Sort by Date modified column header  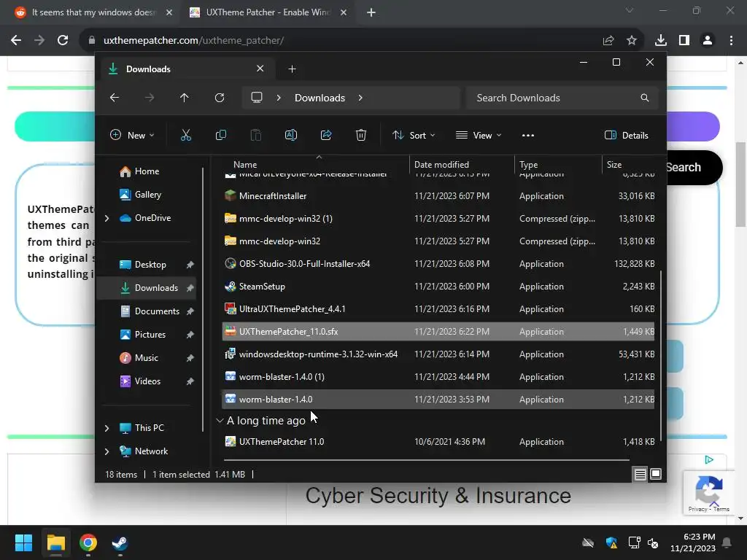pyautogui.click(x=462, y=164)
